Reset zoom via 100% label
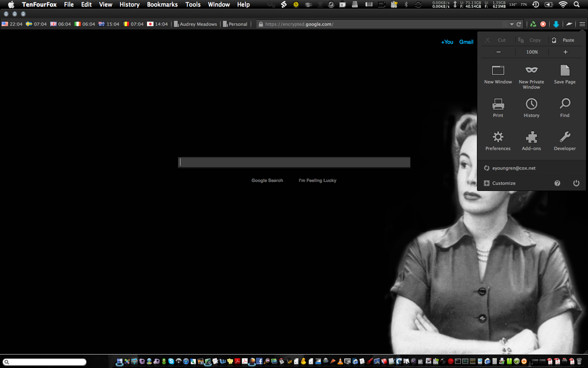 (x=532, y=52)
